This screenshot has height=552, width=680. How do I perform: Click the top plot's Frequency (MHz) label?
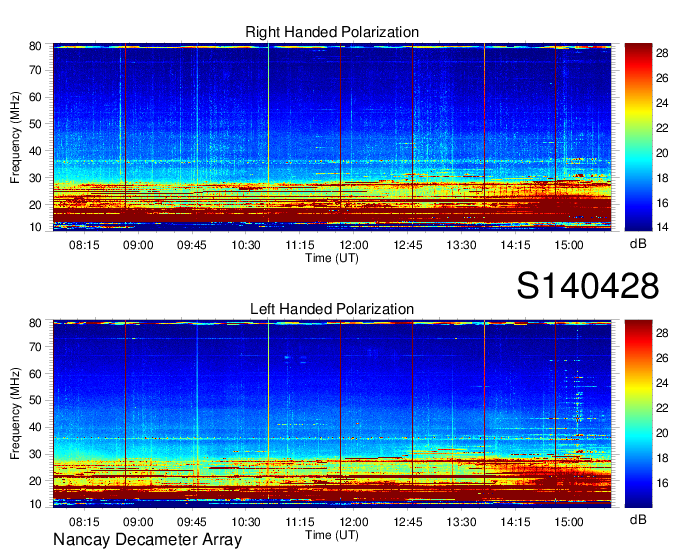[15, 137]
